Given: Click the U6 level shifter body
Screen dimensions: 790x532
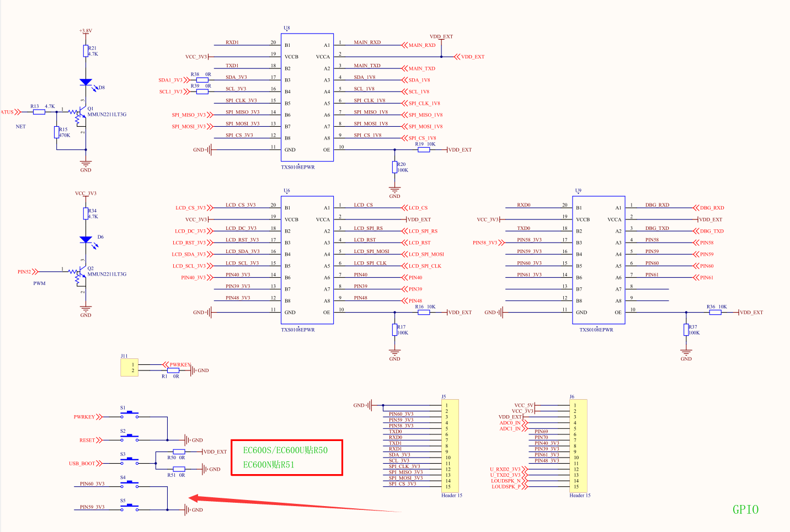Looking at the screenshot, I should 307,260.
